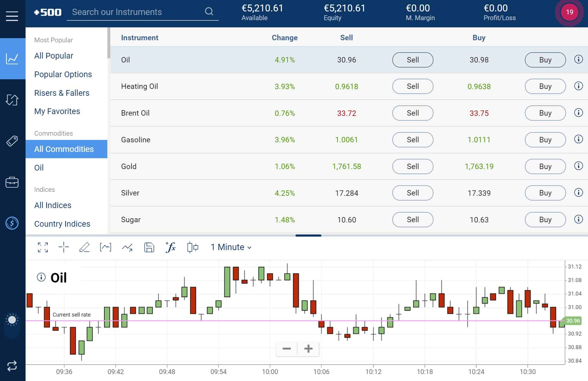
Task: Select All Popular category
Action: 54,56
